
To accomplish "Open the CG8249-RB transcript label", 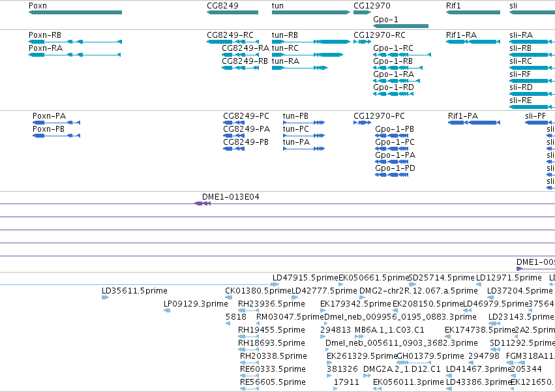I will 245,61.
